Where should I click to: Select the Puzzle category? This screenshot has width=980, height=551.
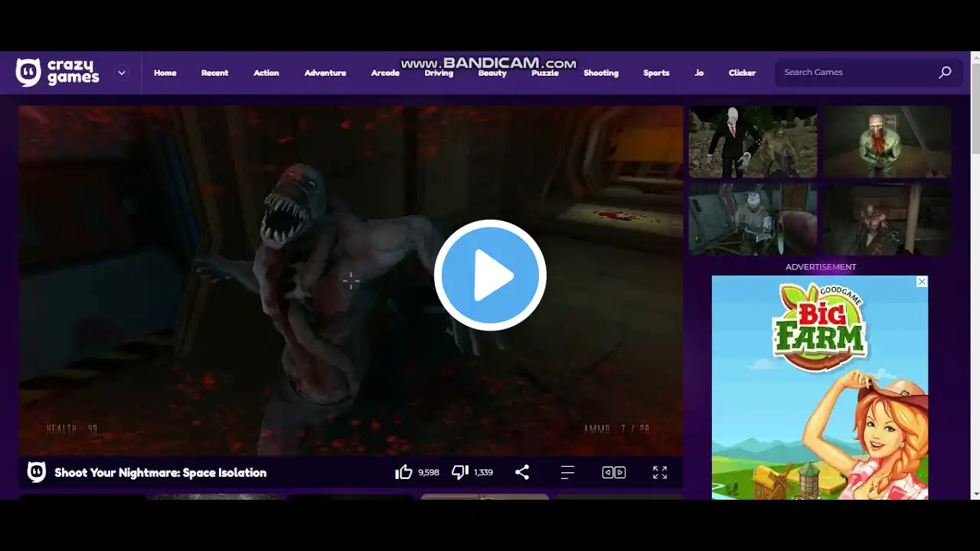coord(545,73)
